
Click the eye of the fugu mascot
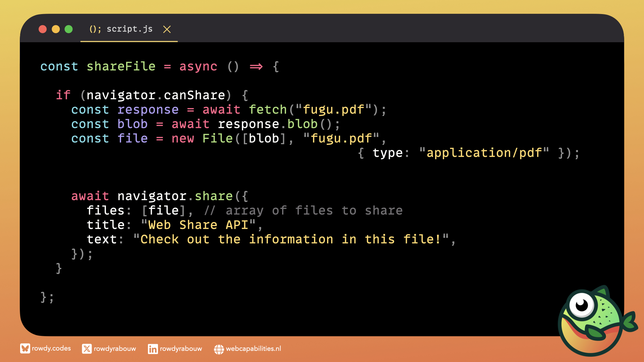tap(582, 305)
